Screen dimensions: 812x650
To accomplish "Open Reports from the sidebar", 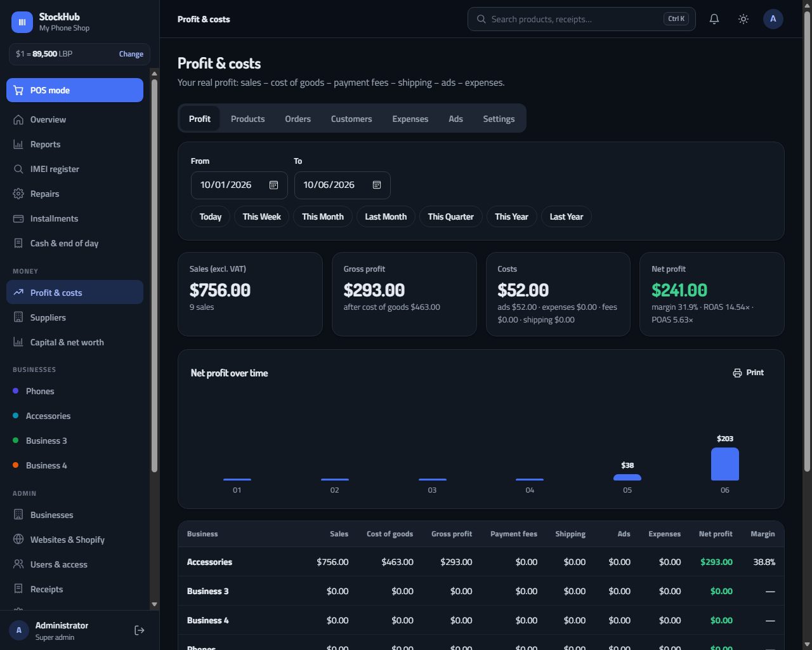I will pyautogui.click(x=75, y=144).
